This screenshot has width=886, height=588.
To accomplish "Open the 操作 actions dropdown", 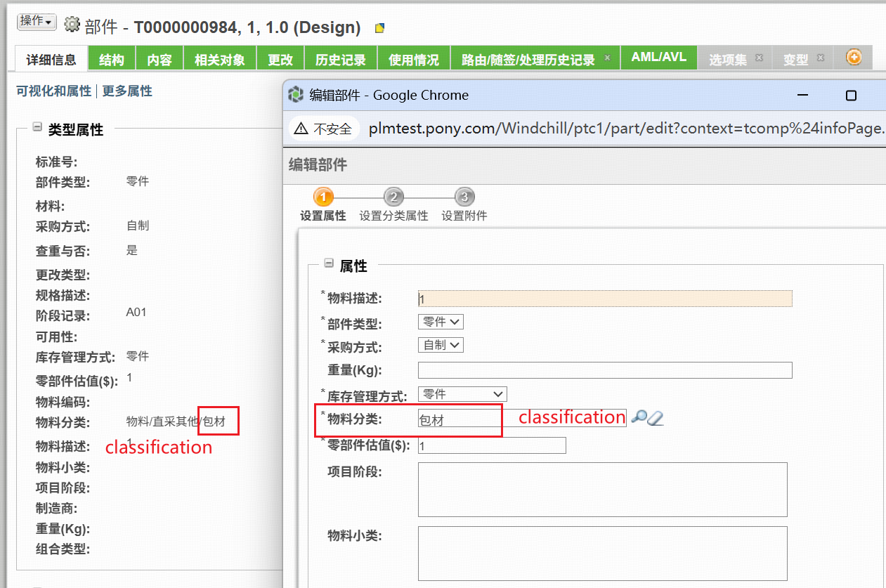I will click(36, 21).
